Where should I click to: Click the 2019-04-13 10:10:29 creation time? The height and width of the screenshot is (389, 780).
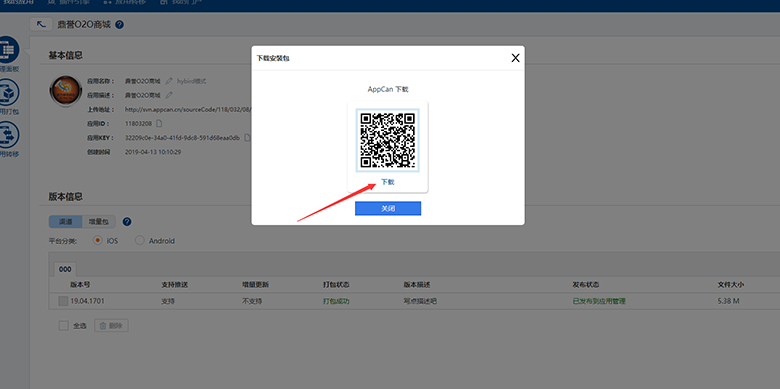[153, 152]
